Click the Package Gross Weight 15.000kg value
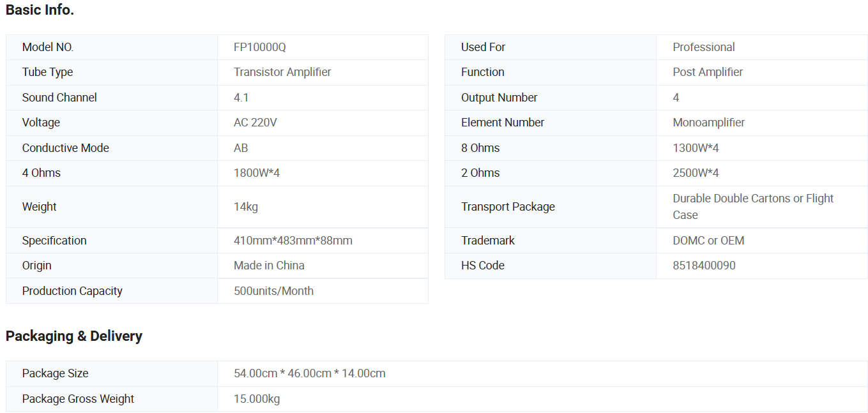Viewport: 868px width, 413px height. coord(257,399)
